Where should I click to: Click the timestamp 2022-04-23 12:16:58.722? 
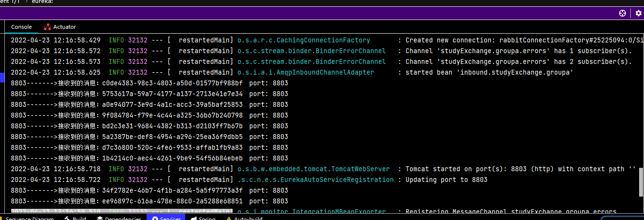56,180
